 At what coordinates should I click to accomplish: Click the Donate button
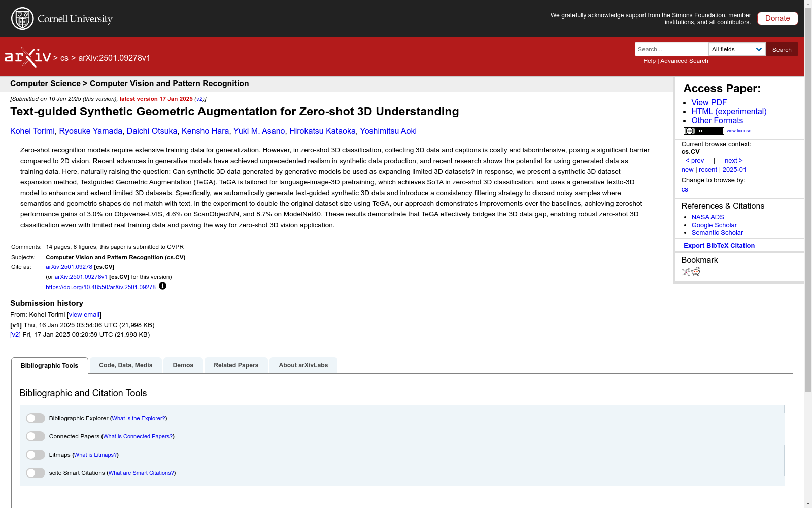click(x=777, y=18)
